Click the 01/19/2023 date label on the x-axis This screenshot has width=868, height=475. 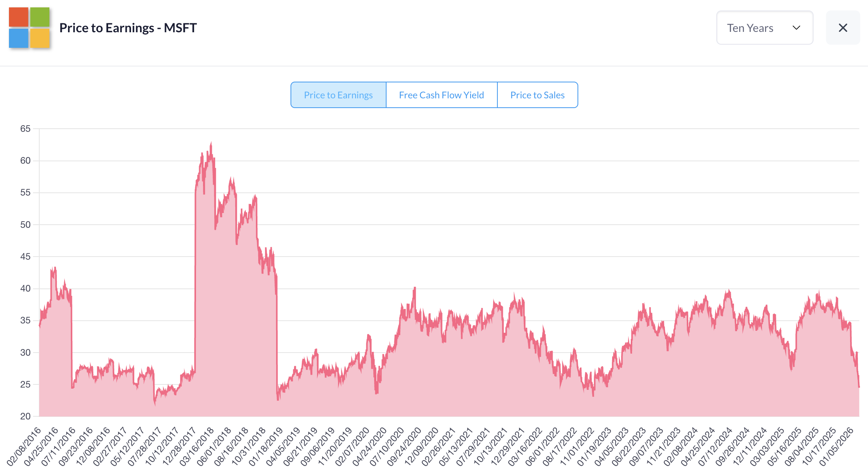[594, 446]
